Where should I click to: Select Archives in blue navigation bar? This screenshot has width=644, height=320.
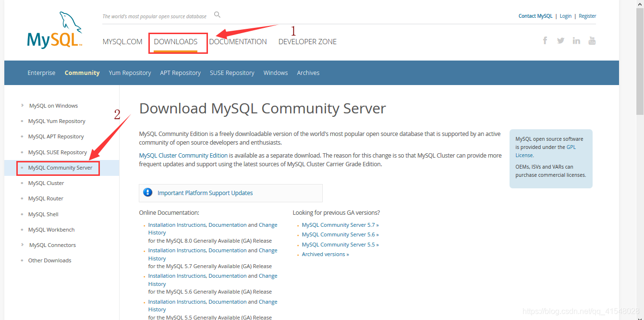(308, 73)
